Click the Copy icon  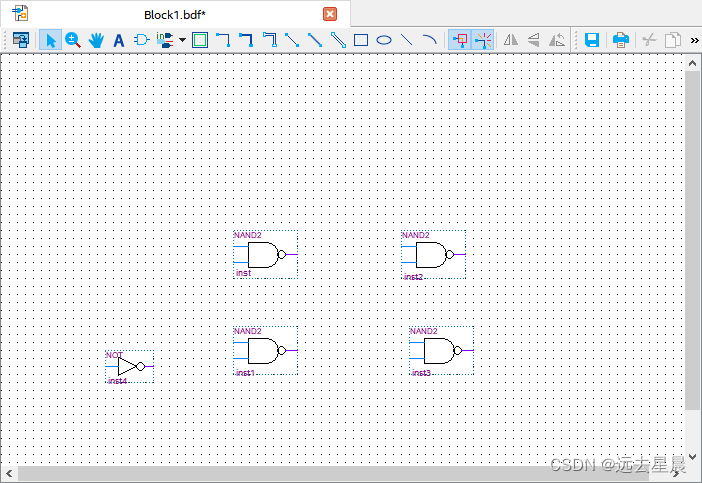[672, 40]
